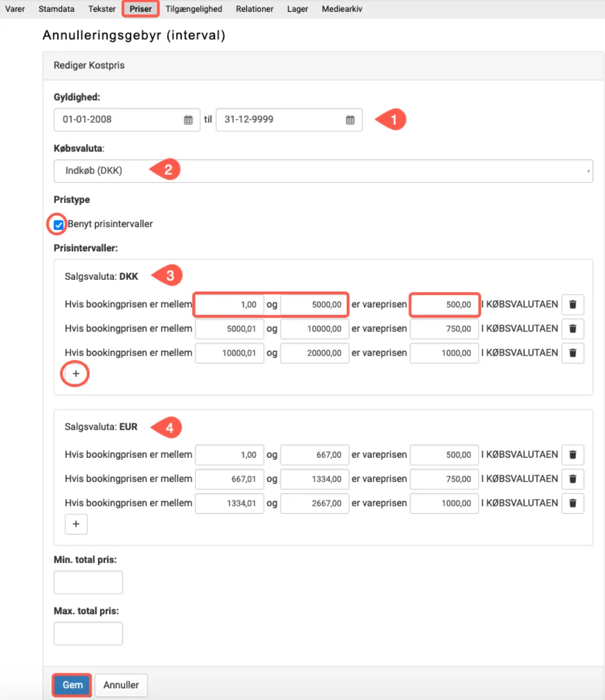The height and width of the screenshot is (700, 605).
Task: Uncheck Benyt prisintervaller checkbox
Action: point(58,225)
